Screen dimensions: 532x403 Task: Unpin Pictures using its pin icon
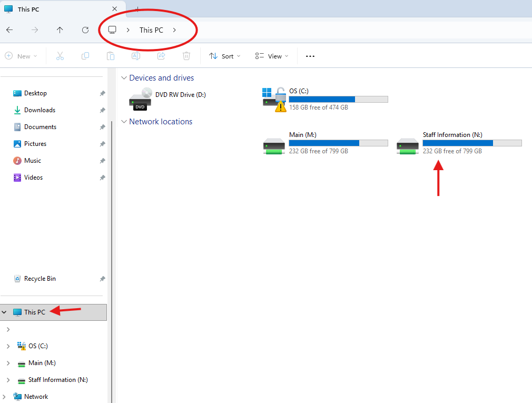pos(102,144)
